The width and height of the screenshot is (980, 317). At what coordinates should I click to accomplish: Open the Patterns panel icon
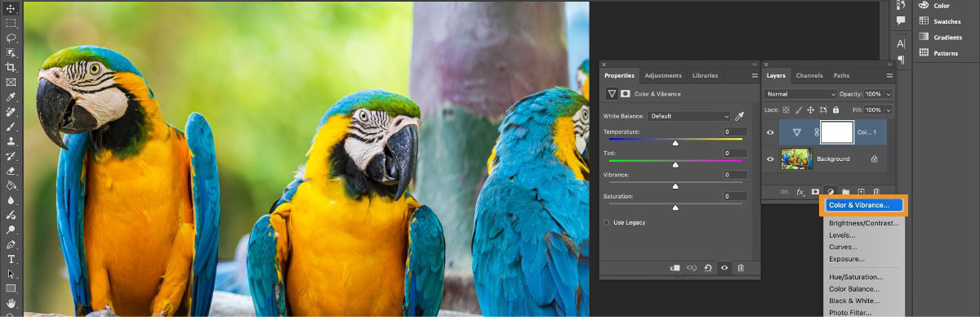pyautogui.click(x=924, y=53)
